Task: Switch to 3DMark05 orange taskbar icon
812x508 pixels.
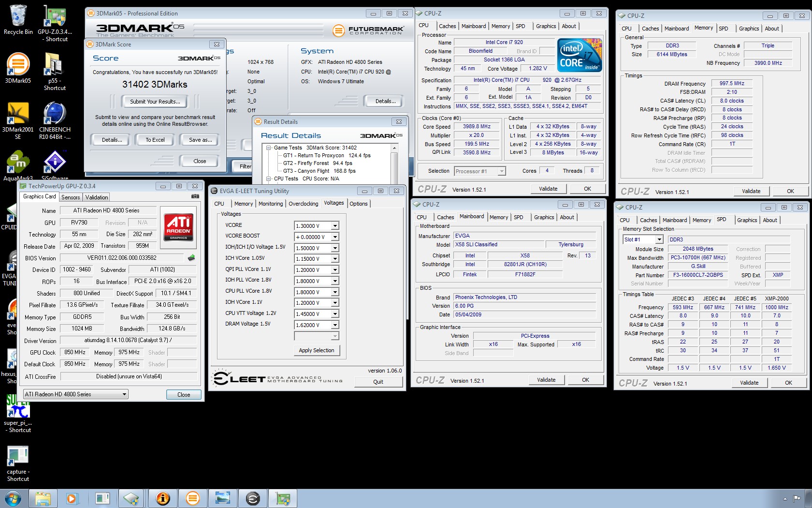Action: click(x=192, y=498)
